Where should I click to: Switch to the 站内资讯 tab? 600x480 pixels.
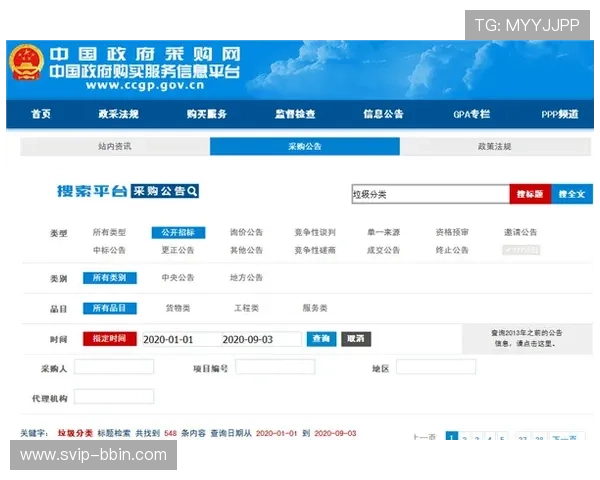tap(115, 146)
